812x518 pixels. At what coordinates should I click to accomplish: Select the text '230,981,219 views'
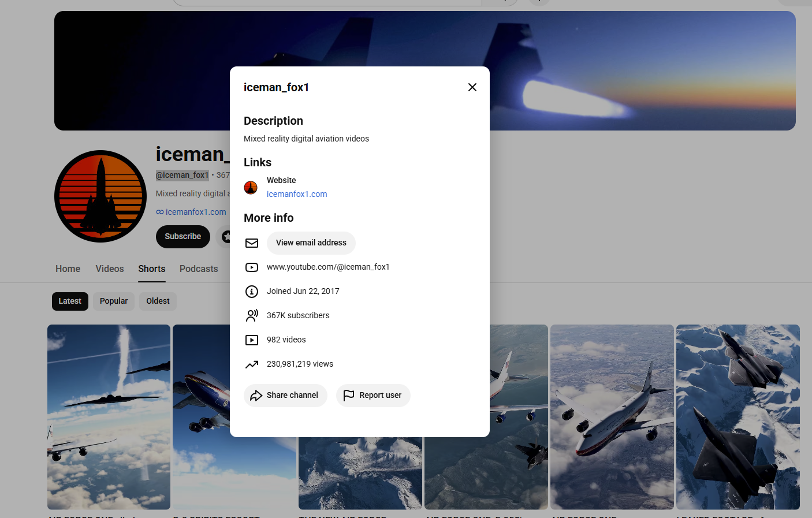coord(300,364)
